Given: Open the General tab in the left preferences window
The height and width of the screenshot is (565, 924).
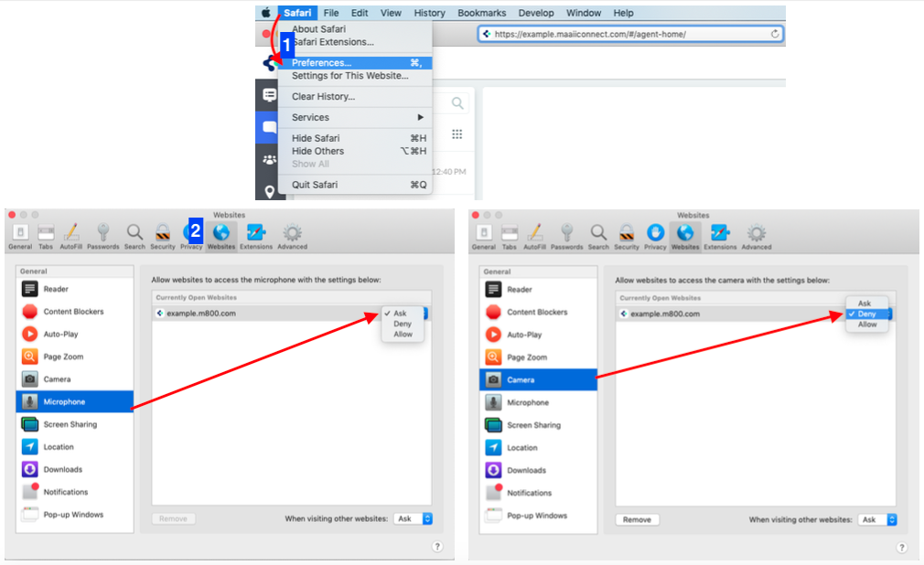Looking at the screenshot, I should click(20, 236).
